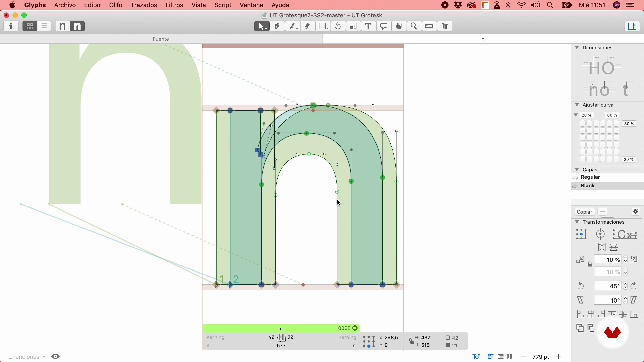Select the Annotation speech bubble tool
The height and width of the screenshot is (362, 644).
384,26
